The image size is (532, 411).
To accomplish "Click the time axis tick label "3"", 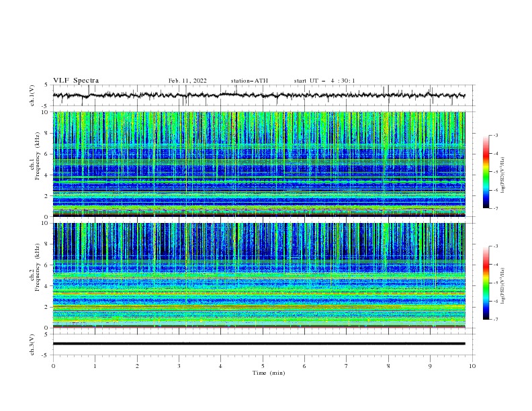I will (x=179, y=366).
